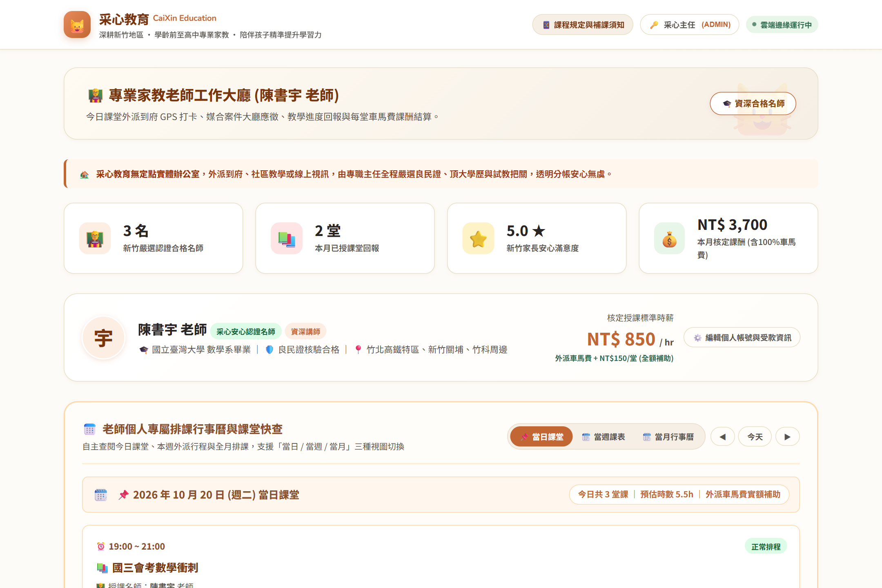Open 課程規定與補課須知 rules button

point(583,25)
